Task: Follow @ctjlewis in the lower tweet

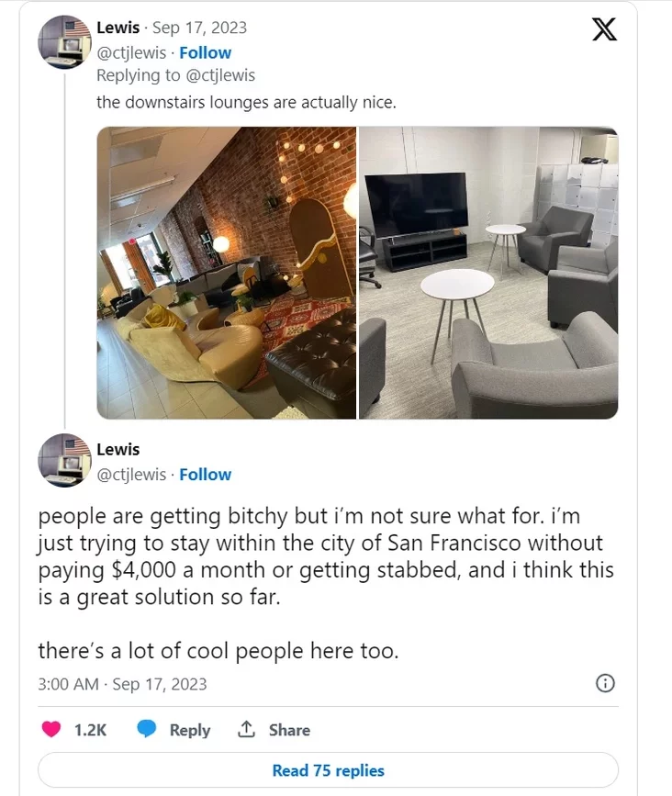Action: [x=205, y=474]
